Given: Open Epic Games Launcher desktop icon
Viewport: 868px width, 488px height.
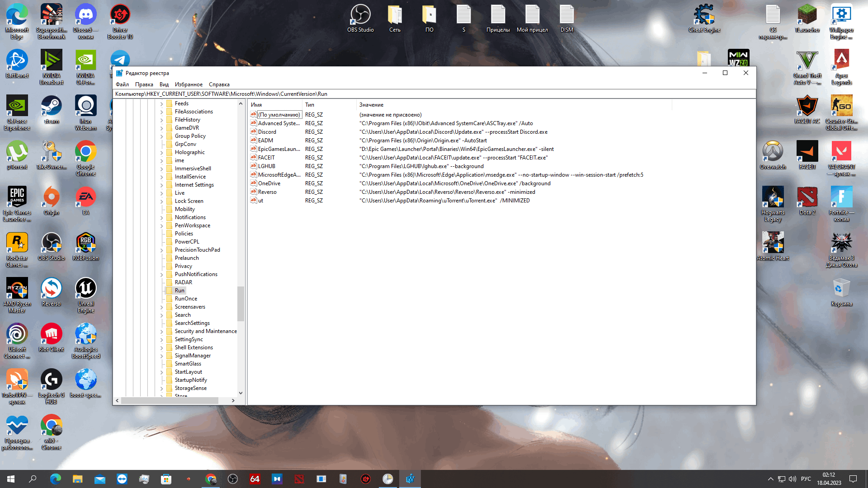Looking at the screenshot, I should tap(17, 204).
